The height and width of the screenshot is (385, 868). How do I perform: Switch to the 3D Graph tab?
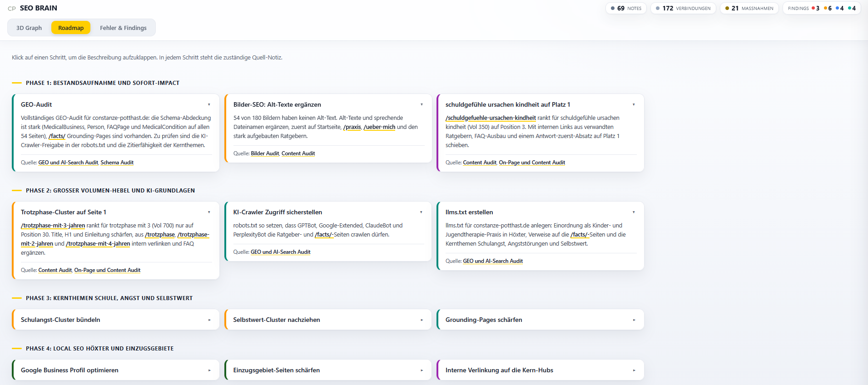pyautogui.click(x=29, y=28)
